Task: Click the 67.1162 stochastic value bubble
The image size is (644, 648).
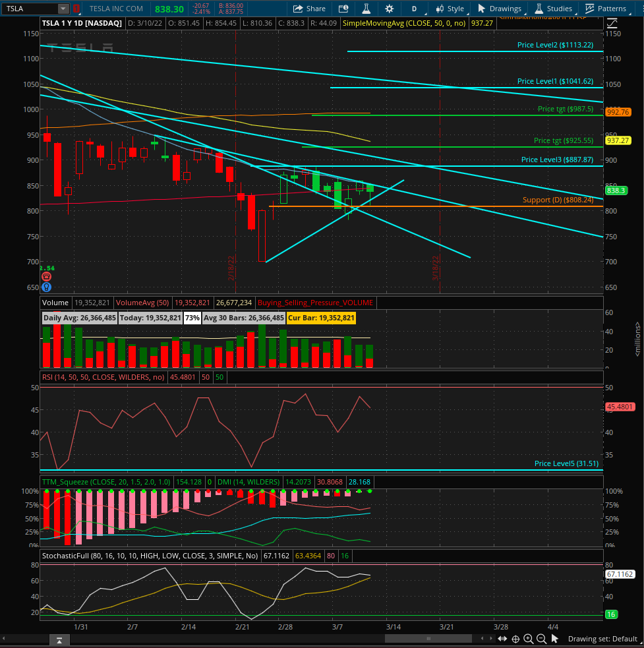Action: 620,574
